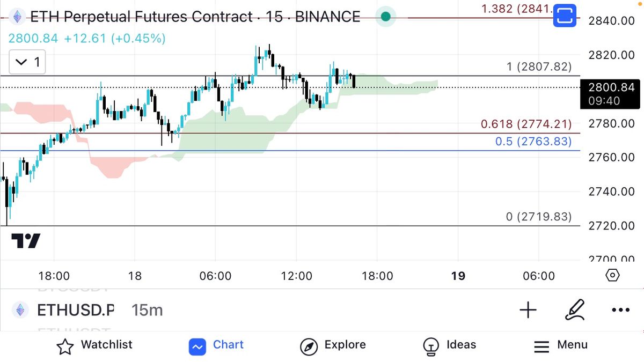The width and height of the screenshot is (644, 362).
Task: Open the Ideas tab
Action: (x=449, y=345)
